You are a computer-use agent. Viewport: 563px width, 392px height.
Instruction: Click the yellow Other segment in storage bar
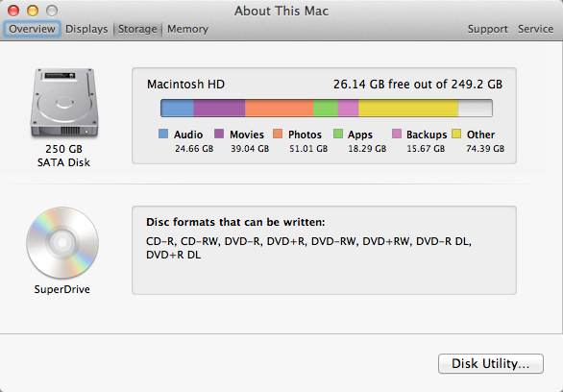point(408,108)
